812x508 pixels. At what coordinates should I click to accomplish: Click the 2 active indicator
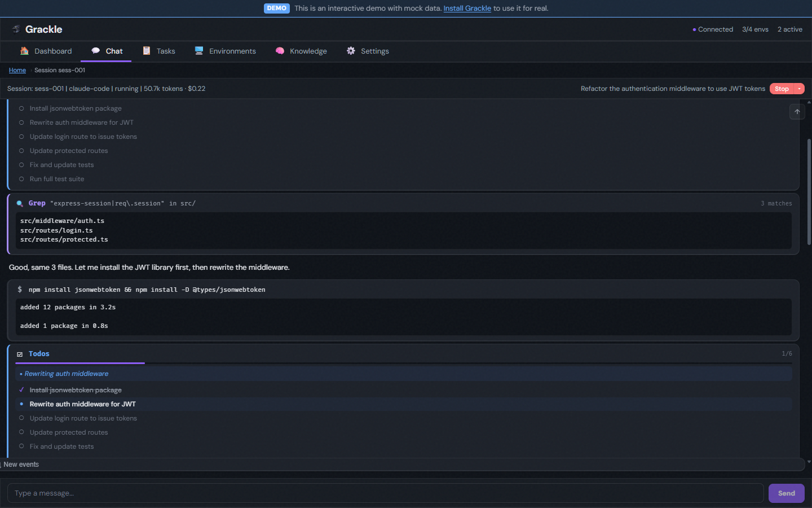(x=790, y=29)
